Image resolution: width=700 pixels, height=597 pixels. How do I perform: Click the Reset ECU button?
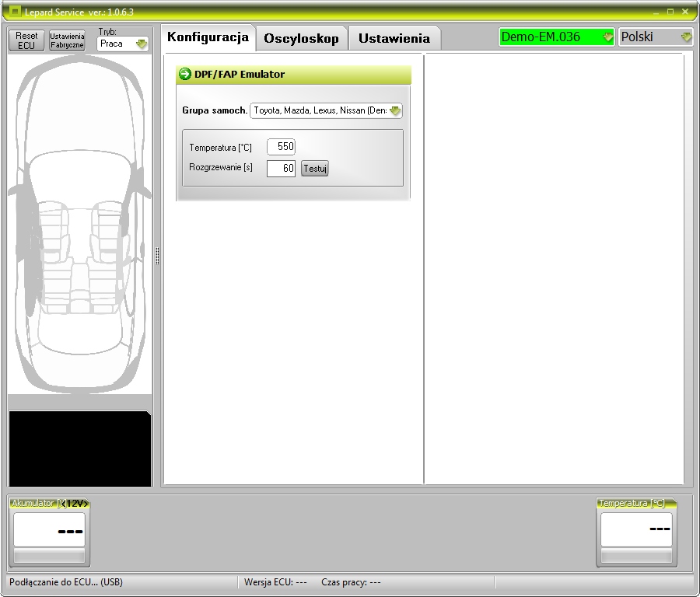coord(26,40)
